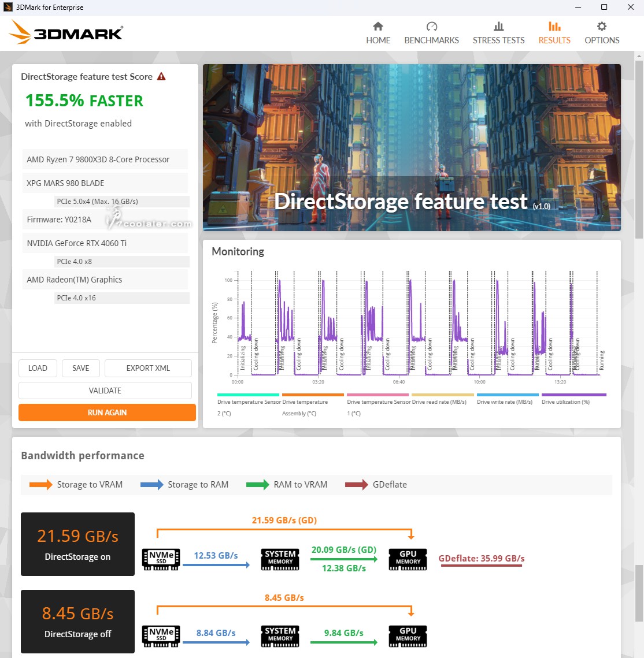This screenshot has height=658, width=644.
Task: Click the 12.53 GB/s storage-to-RAM value
Action: [x=216, y=556]
